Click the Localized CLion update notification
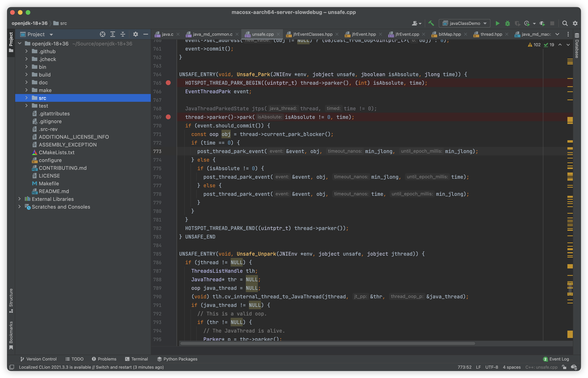The width and height of the screenshot is (588, 378). (91, 367)
